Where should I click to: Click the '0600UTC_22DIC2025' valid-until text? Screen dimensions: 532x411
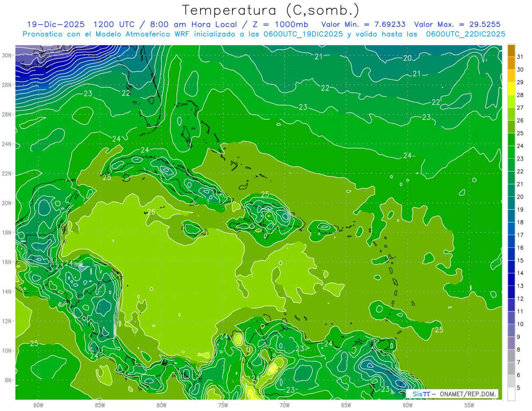point(465,34)
